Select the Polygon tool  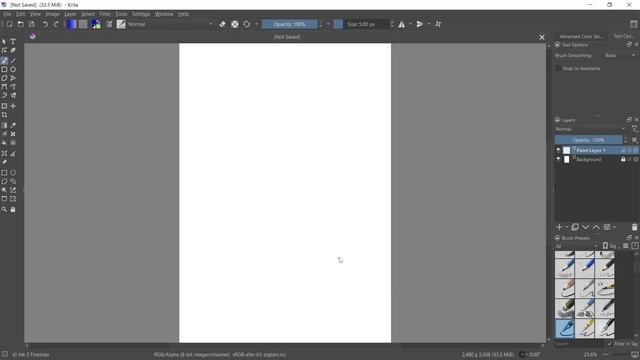point(4,78)
